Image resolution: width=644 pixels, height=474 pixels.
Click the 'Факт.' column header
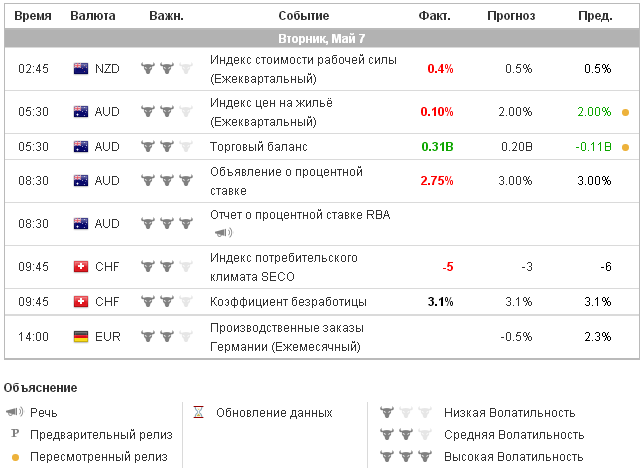click(x=434, y=16)
